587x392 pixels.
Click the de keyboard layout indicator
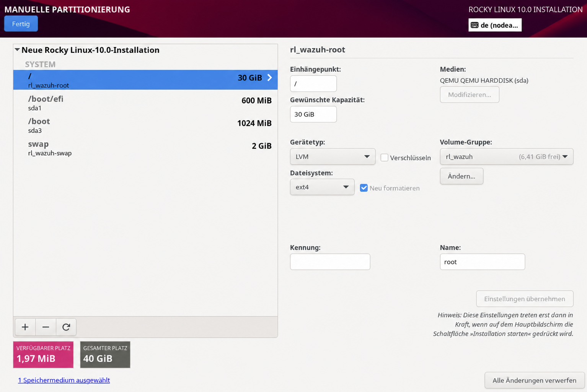pyautogui.click(x=495, y=25)
